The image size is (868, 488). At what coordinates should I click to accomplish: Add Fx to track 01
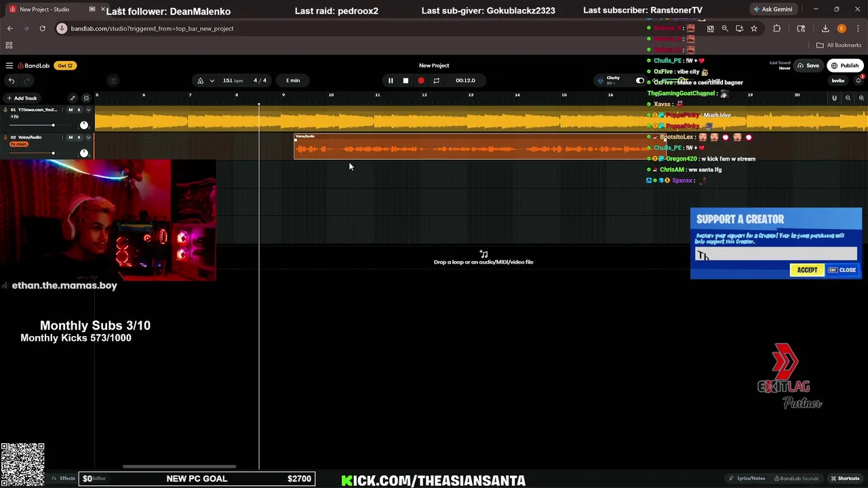pos(15,117)
